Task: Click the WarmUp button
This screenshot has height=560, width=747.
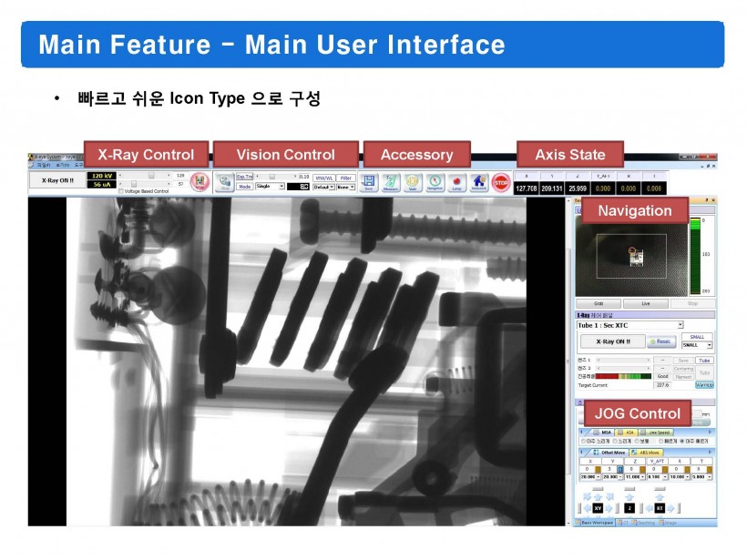Action: point(704,385)
